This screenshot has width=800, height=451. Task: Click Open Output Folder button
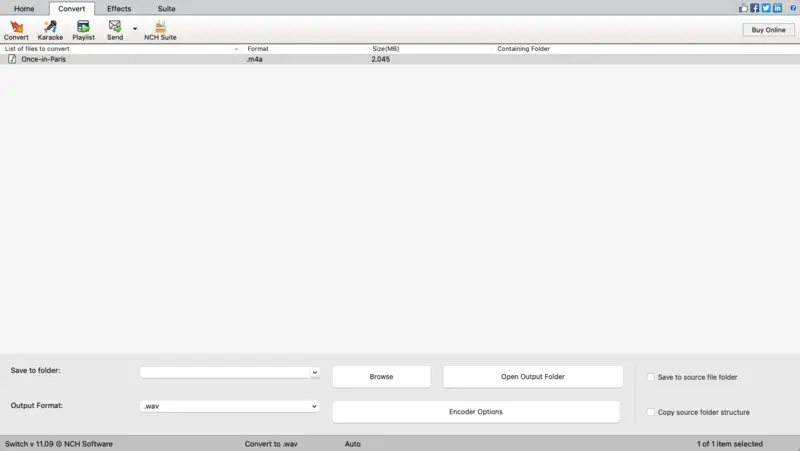(x=533, y=377)
